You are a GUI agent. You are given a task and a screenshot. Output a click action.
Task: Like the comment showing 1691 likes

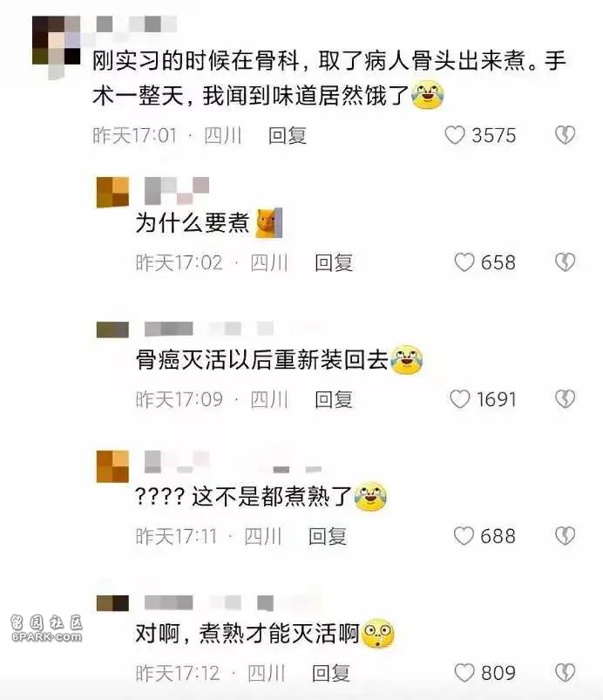point(459,399)
